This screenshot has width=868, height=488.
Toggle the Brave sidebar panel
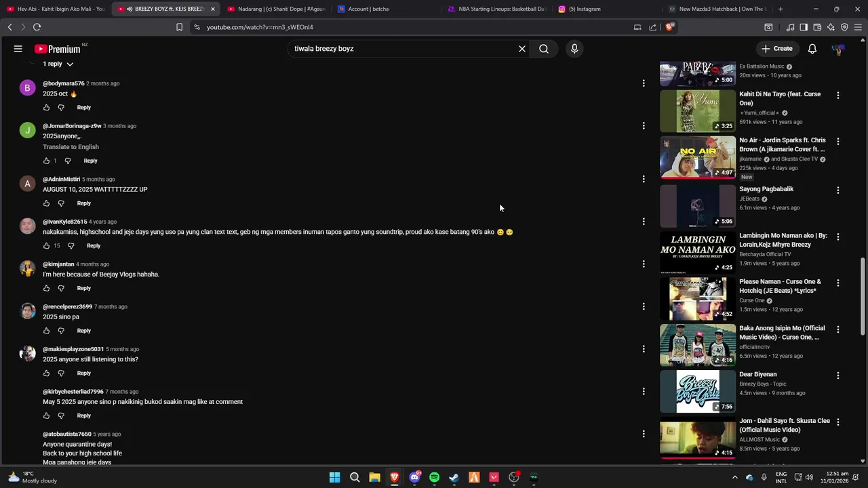(x=804, y=27)
